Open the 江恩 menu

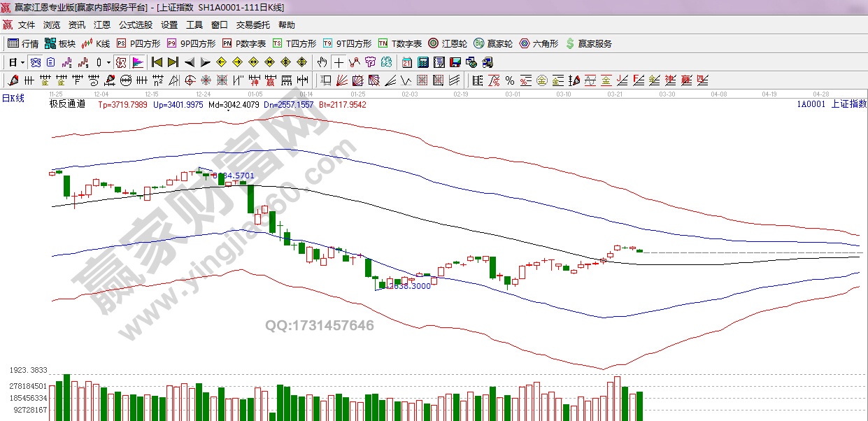click(102, 25)
